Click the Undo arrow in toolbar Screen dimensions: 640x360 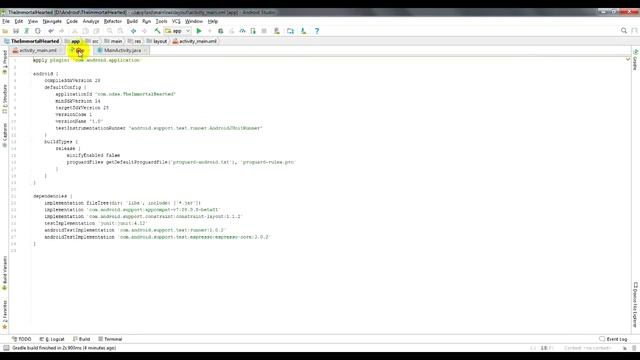[x=51, y=31]
